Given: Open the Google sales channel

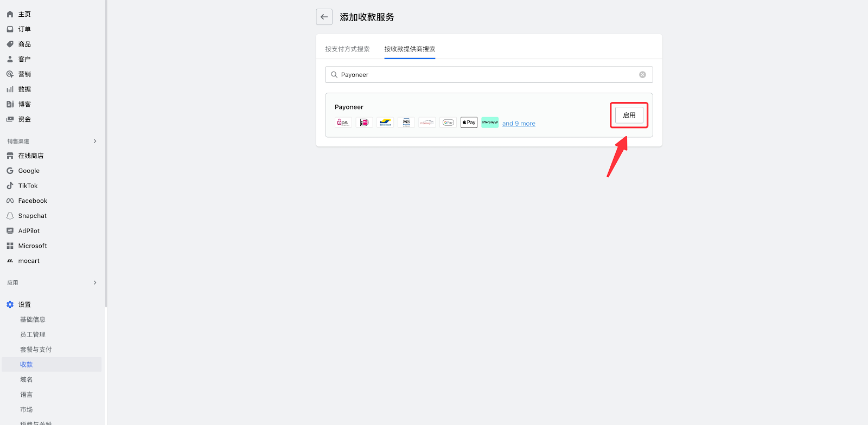Looking at the screenshot, I should tap(29, 171).
